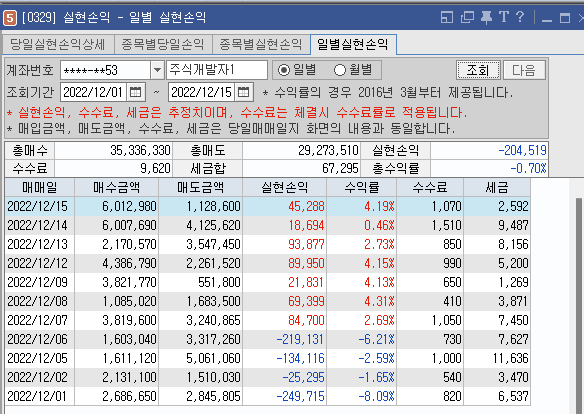The image size is (584, 414).
Task: Click the account number field ****-**53
Action: [x=105, y=70]
